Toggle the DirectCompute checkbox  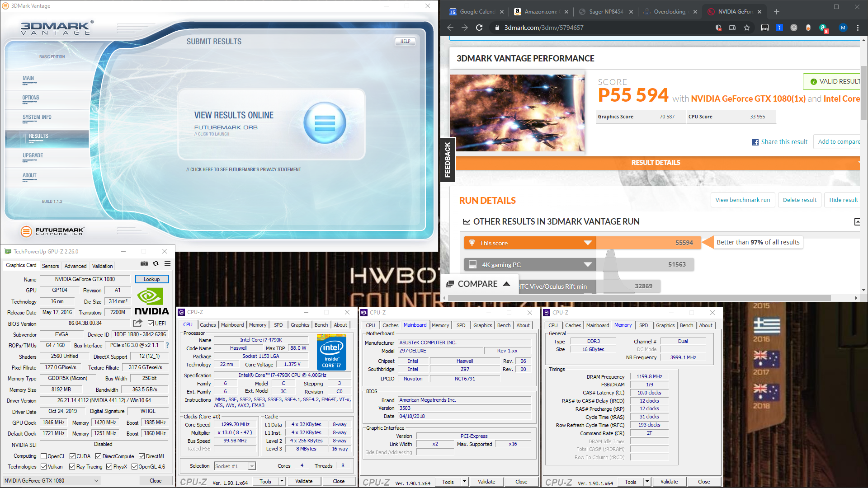pyautogui.click(x=98, y=456)
